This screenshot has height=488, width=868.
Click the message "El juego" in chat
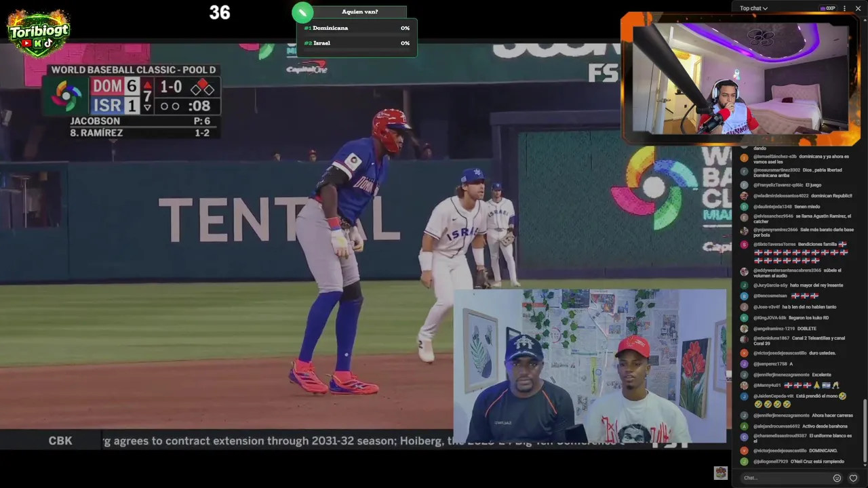coord(813,185)
